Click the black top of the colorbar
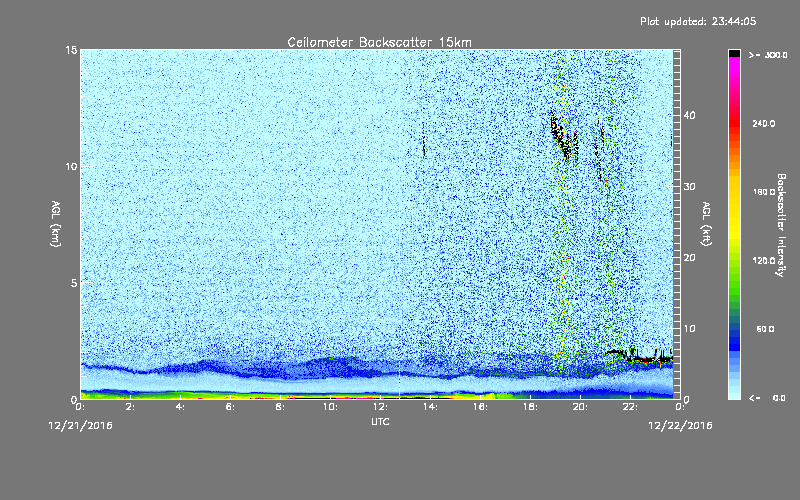The width and height of the screenshot is (800, 500). 734,53
